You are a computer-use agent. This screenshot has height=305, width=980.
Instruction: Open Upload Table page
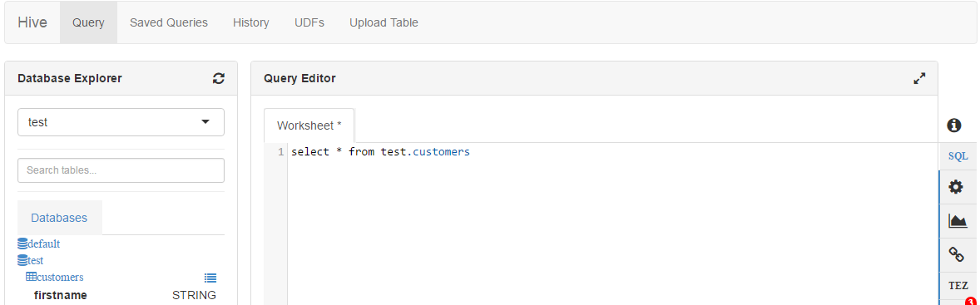click(x=384, y=22)
